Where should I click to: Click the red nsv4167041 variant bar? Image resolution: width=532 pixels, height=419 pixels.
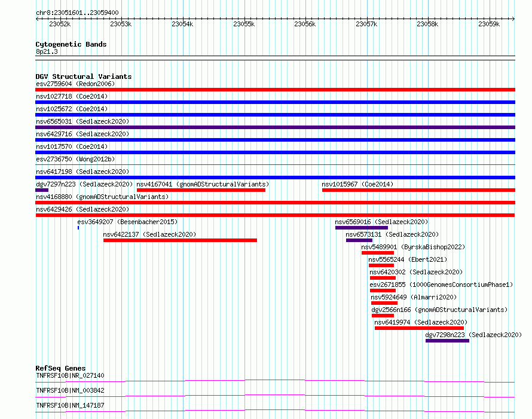[201, 190]
